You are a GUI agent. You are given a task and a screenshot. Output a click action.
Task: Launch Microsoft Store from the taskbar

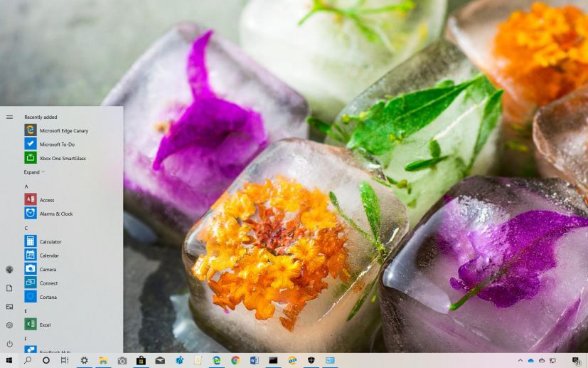(x=141, y=360)
